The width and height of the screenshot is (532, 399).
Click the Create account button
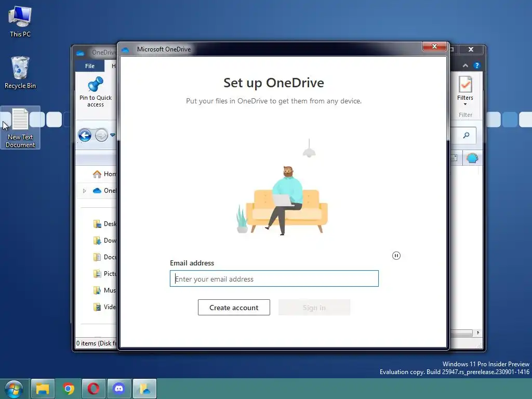234,308
